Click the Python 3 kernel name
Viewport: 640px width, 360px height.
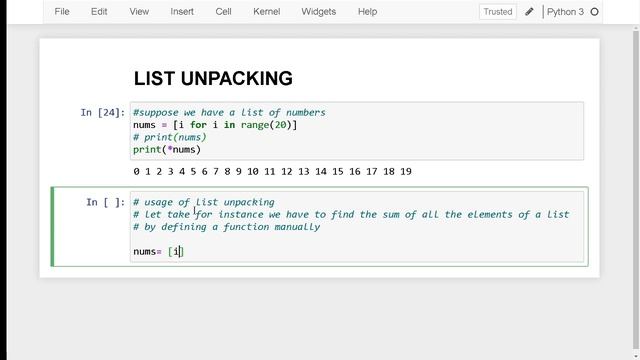565,12
